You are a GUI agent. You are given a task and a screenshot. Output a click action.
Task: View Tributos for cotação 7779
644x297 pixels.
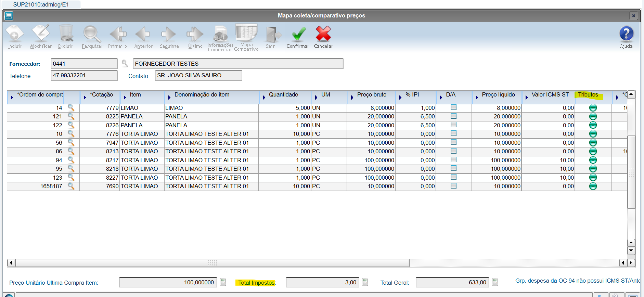[x=593, y=108]
